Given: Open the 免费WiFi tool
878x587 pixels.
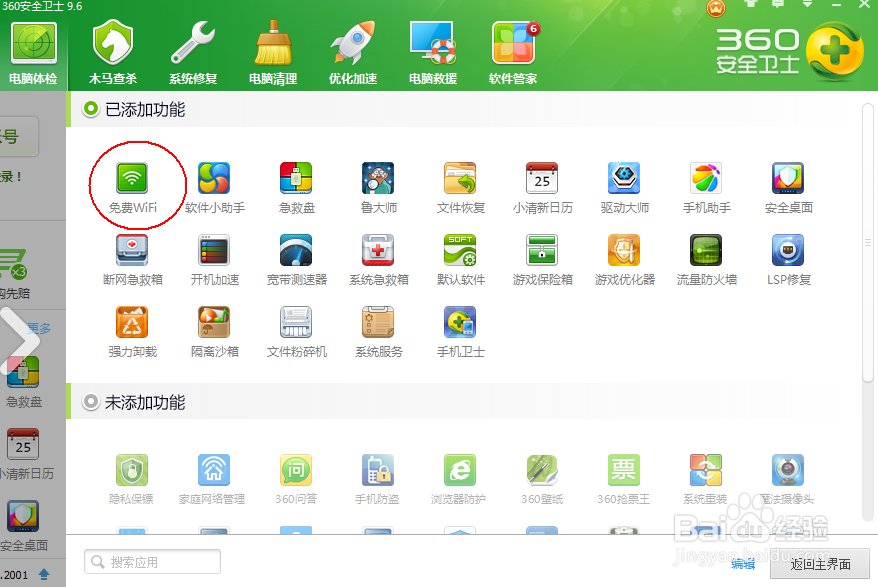Looking at the screenshot, I should pyautogui.click(x=132, y=188).
